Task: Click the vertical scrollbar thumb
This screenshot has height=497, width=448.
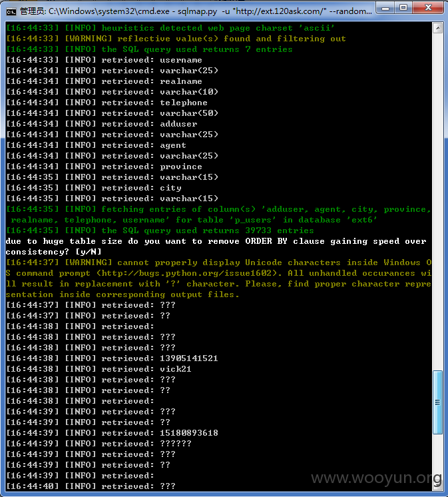Action: point(437,402)
